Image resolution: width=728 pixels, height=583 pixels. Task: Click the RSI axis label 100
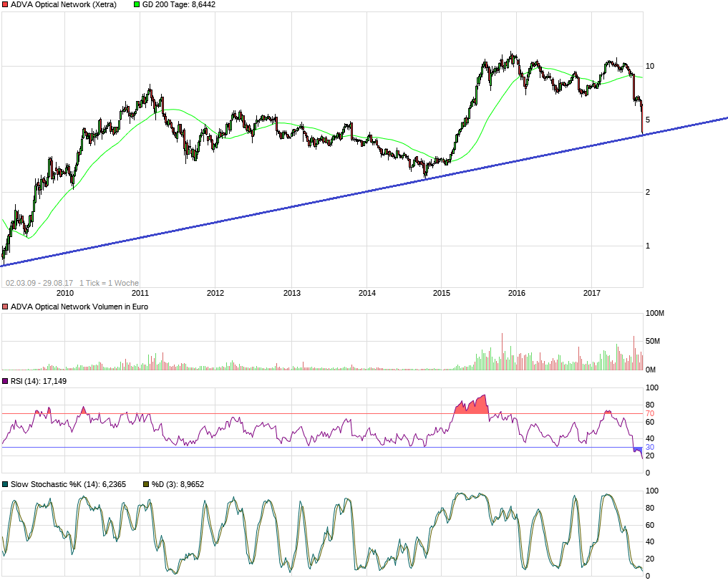coord(652,388)
